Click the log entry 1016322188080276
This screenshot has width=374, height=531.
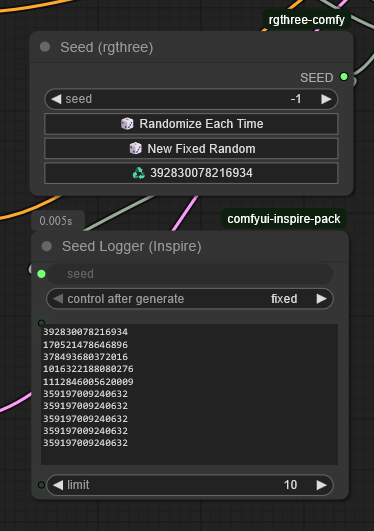[88, 369]
